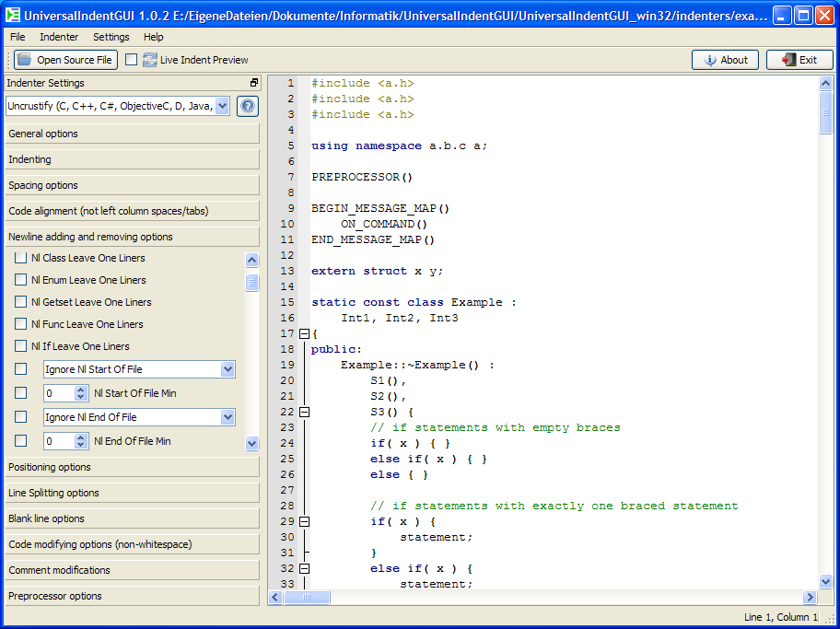The image size is (840, 629).
Task: Enable the Live Indent Preview checkbox
Action: (x=131, y=60)
